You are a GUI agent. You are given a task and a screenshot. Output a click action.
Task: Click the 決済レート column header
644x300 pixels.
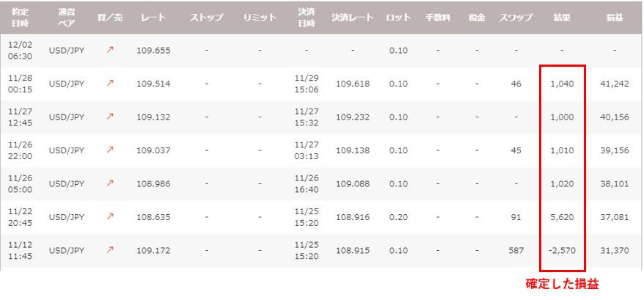pyautogui.click(x=352, y=17)
